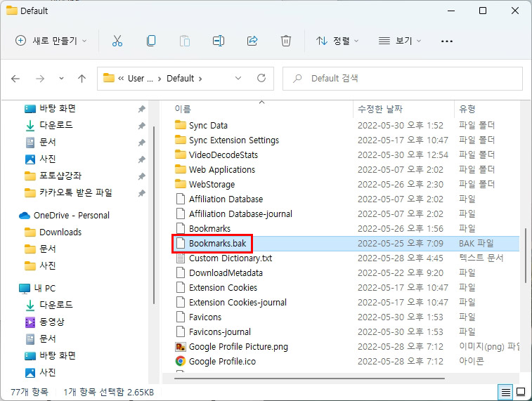This screenshot has height=401, width=532.
Task: Click the Default 검색 search box
Action: point(403,78)
